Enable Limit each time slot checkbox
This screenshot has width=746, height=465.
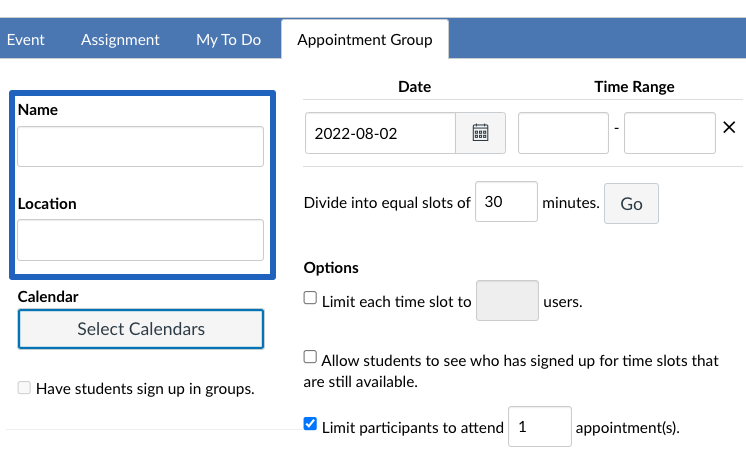pyautogui.click(x=310, y=298)
